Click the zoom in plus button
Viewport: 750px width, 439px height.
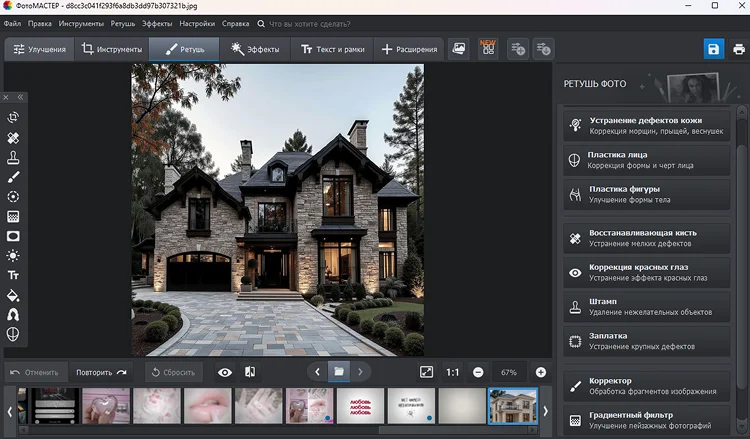pyautogui.click(x=540, y=372)
